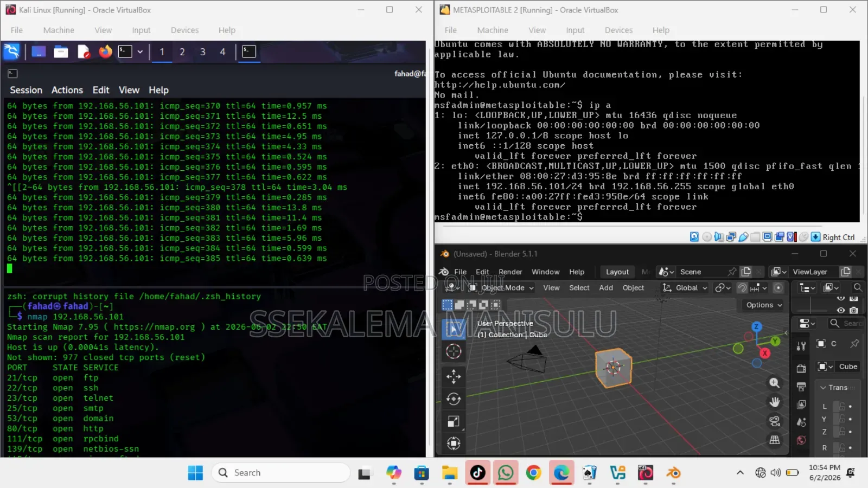The height and width of the screenshot is (488, 868).
Task: Toggle snapping magnet in Blender header
Action: tap(742, 288)
